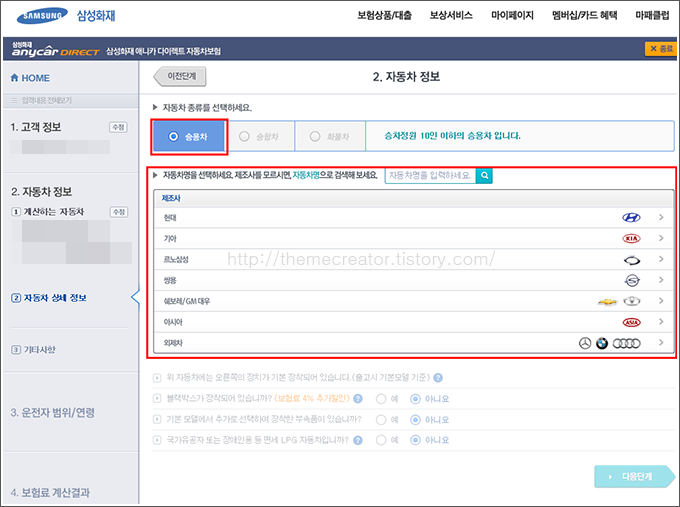Click the 이전단계 back button

tap(180, 76)
